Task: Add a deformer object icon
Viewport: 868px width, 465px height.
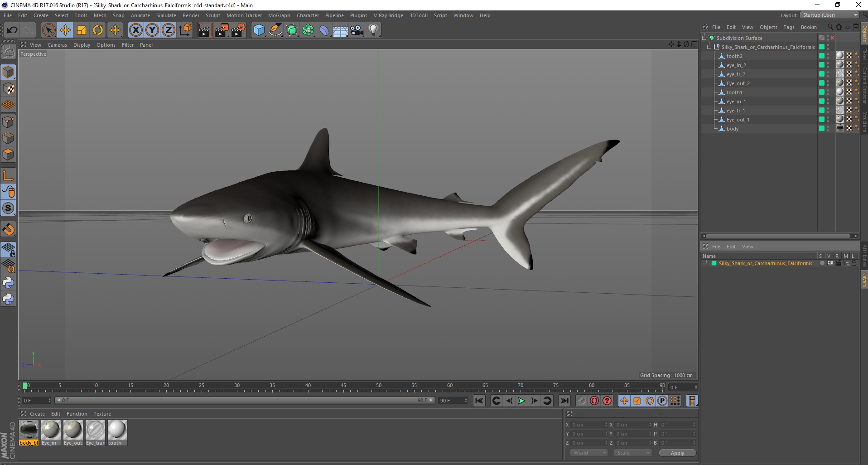Action: click(324, 30)
